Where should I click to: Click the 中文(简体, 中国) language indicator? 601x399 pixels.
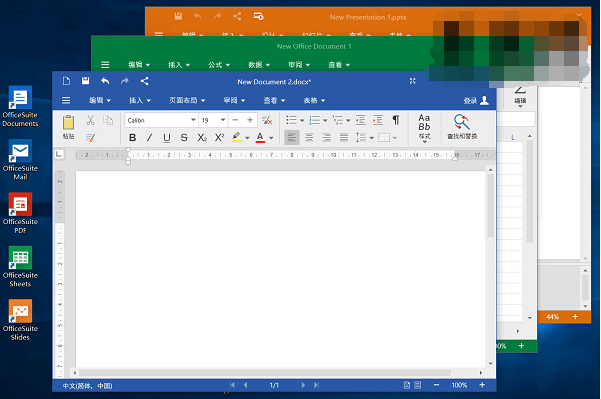coord(87,386)
